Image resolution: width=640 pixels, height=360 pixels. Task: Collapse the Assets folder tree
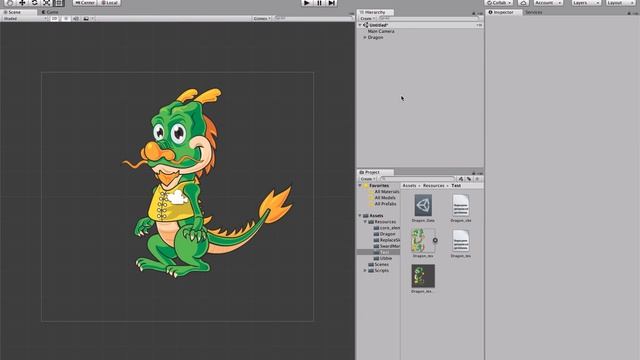(360, 216)
